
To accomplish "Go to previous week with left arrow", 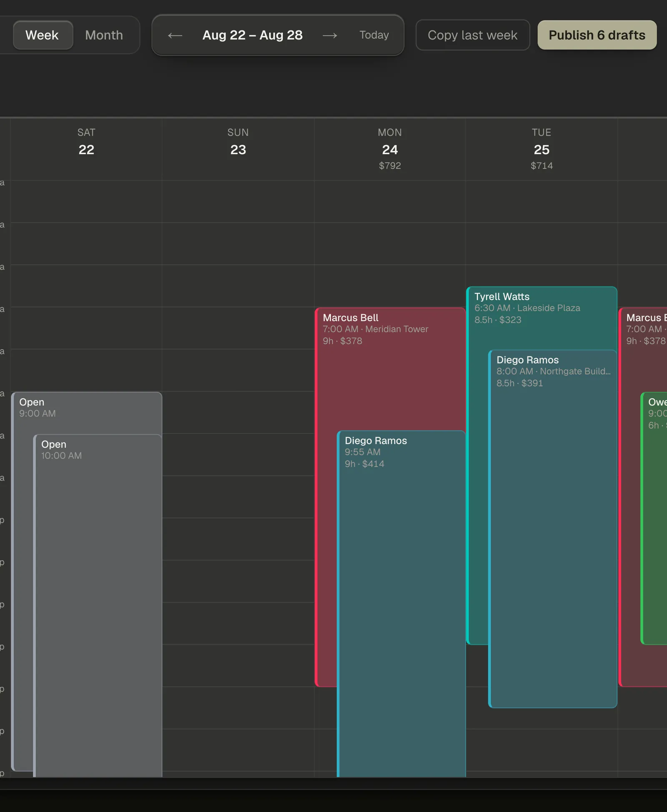I will (x=175, y=35).
